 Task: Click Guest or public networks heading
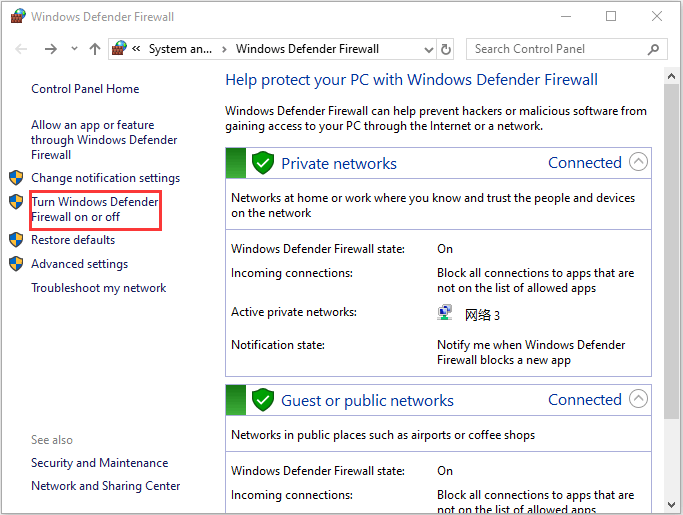click(368, 401)
